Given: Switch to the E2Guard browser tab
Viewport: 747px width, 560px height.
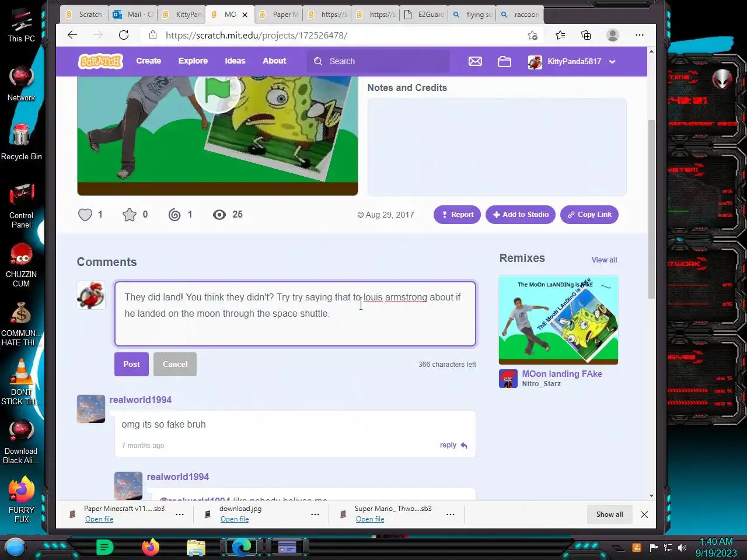Looking at the screenshot, I should [x=424, y=15].
